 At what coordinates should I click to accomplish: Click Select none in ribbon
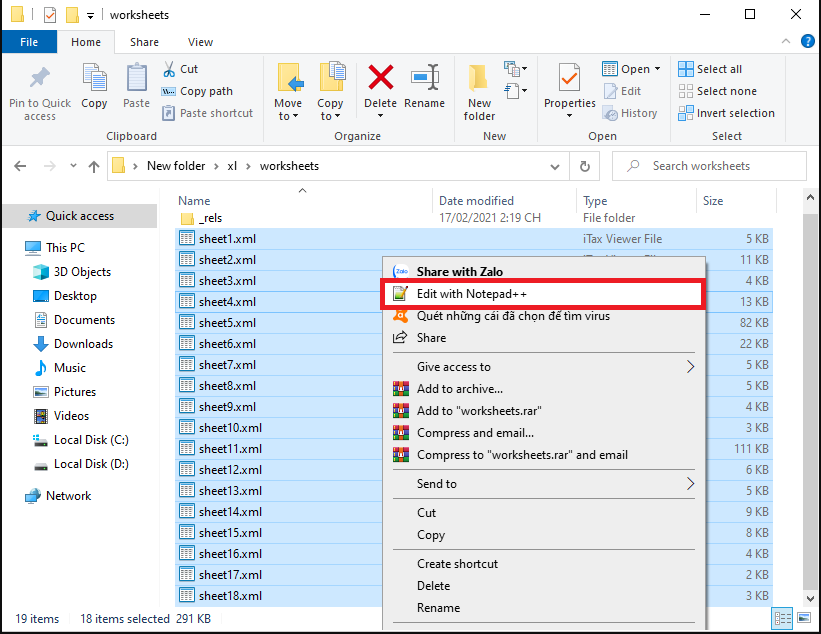(x=717, y=91)
